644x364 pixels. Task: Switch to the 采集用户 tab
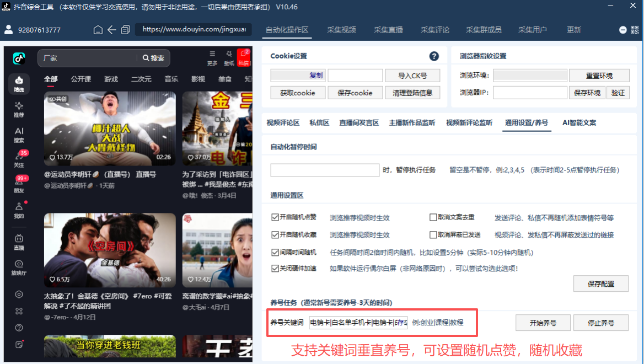coord(532,30)
